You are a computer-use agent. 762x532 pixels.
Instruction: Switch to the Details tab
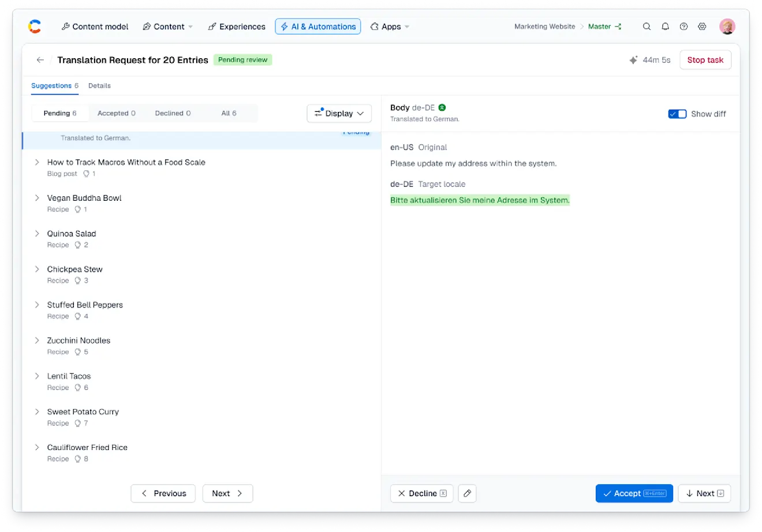(x=99, y=85)
